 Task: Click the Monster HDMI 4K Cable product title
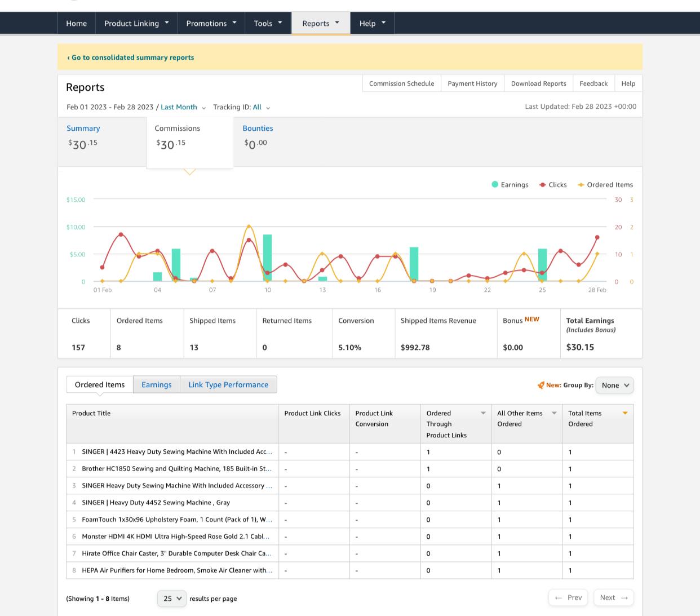[x=176, y=537]
